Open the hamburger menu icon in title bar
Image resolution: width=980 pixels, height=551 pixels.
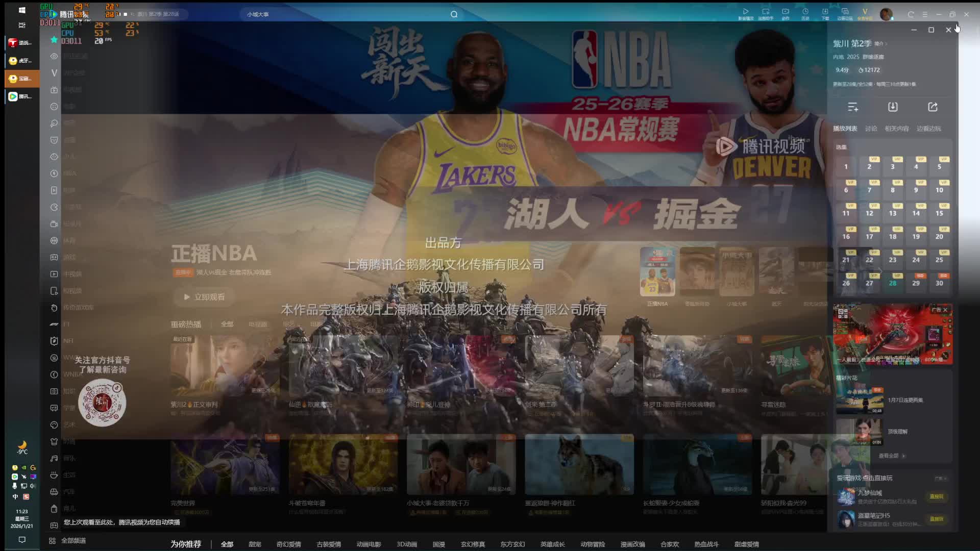click(925, 14)
